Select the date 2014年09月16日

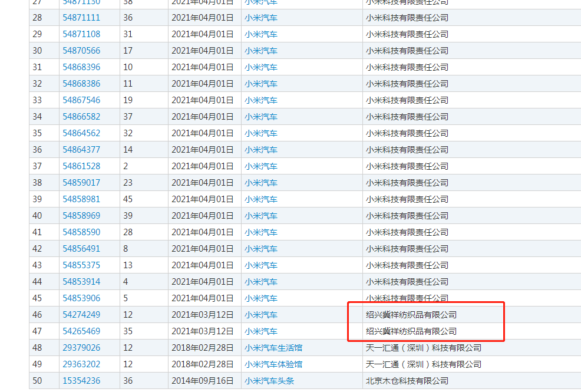202,381
